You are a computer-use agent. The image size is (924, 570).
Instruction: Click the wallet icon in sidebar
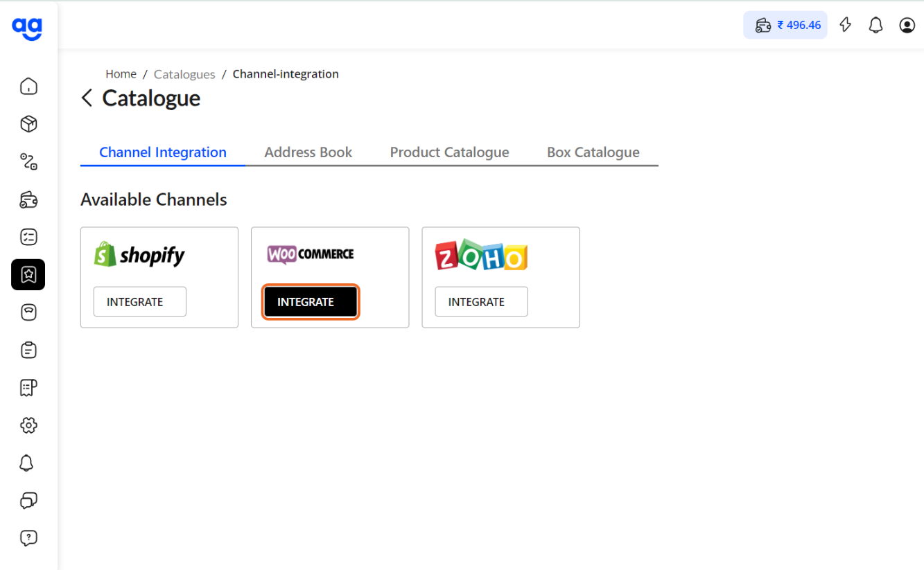28,200
